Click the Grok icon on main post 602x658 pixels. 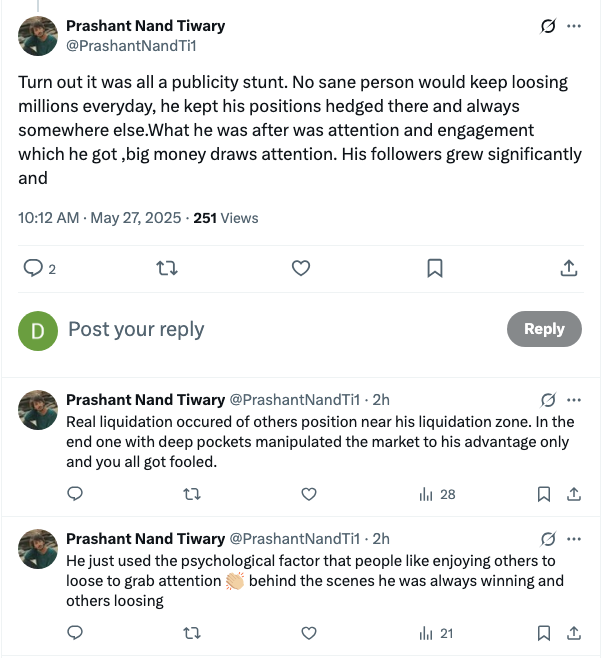[x=547, y=26]
